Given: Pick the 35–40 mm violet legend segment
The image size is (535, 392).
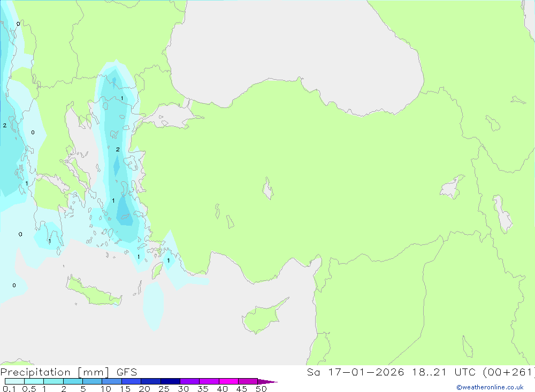Looking at the screenshot, I should click(209, 381).
